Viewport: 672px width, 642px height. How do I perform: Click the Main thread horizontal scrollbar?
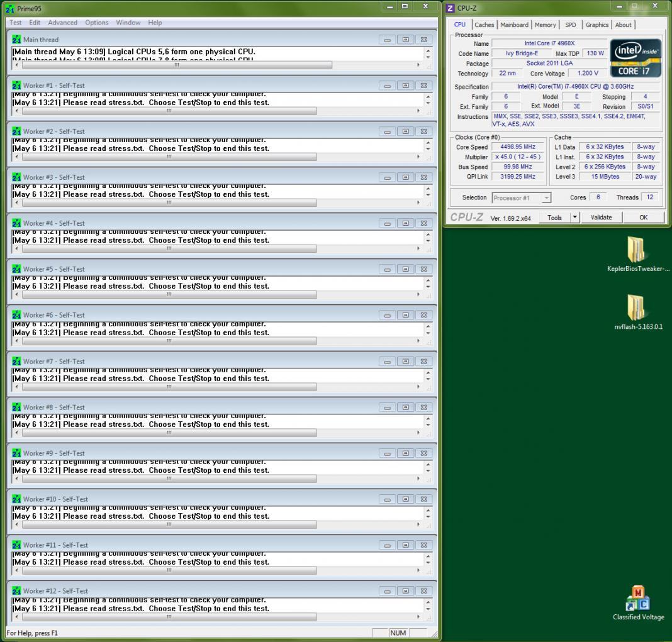coord(218,65)
